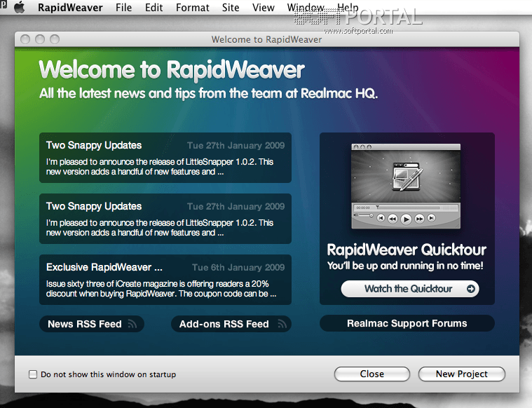Click the fast-forward icon in Quicktour preview
Screen dimensions: 532x408
point(419,219)
